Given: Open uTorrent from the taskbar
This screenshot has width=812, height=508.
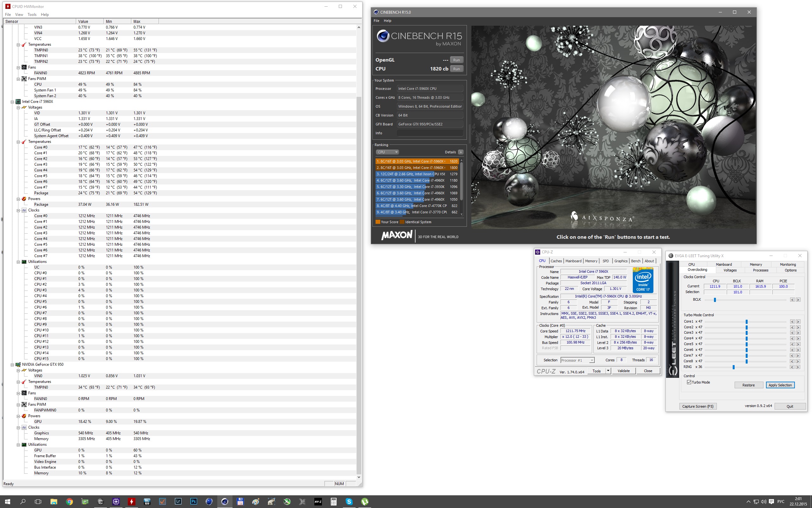Looking at the screenshot, I should [365, 502].
